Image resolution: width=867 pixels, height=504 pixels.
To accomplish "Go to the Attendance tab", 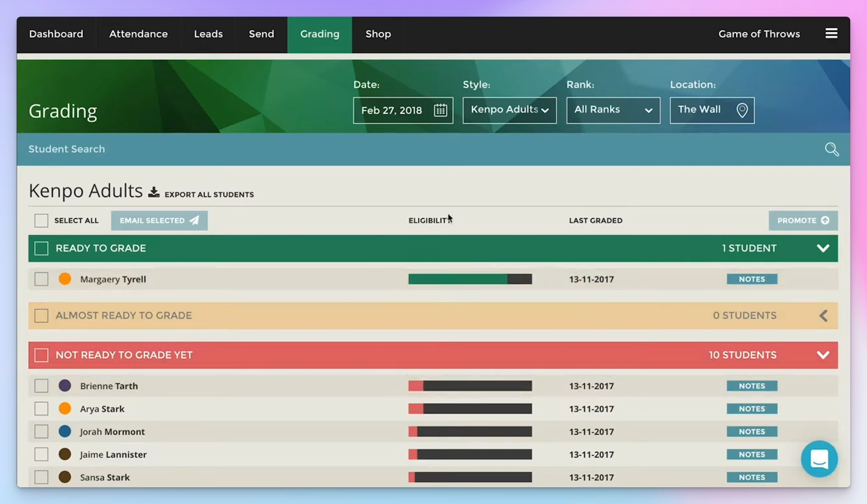I will pyautogui.click(x=138, y=34).
